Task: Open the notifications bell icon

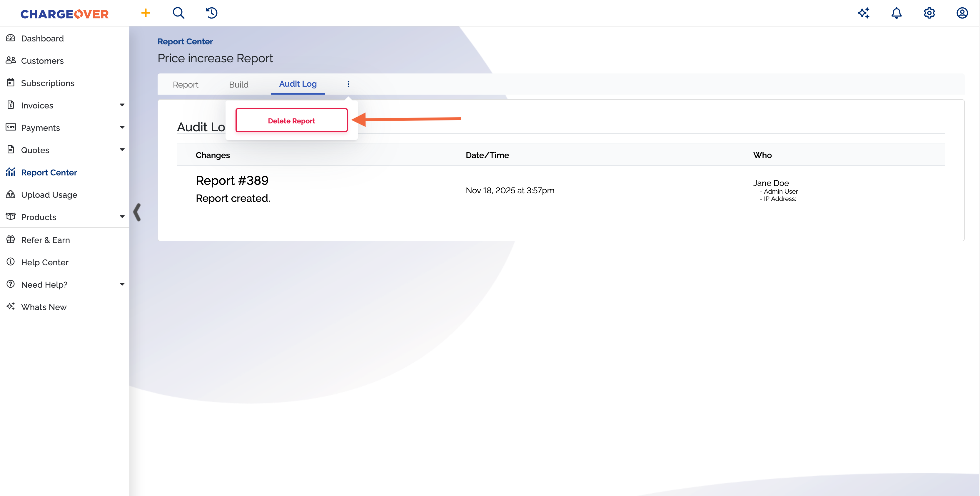Action: click(896, 13)
